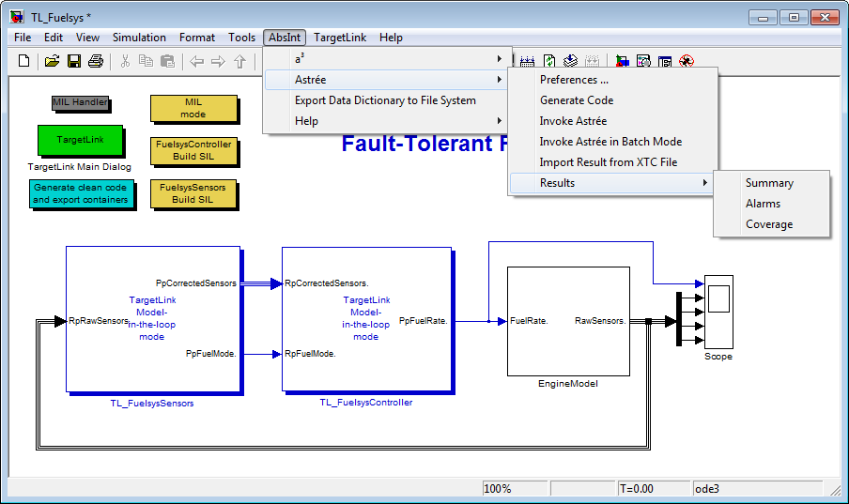The width and height of the screenshot is (849, 504).
Task: Click the Save floppy disk icon
Action: click(x=74, y=61)
